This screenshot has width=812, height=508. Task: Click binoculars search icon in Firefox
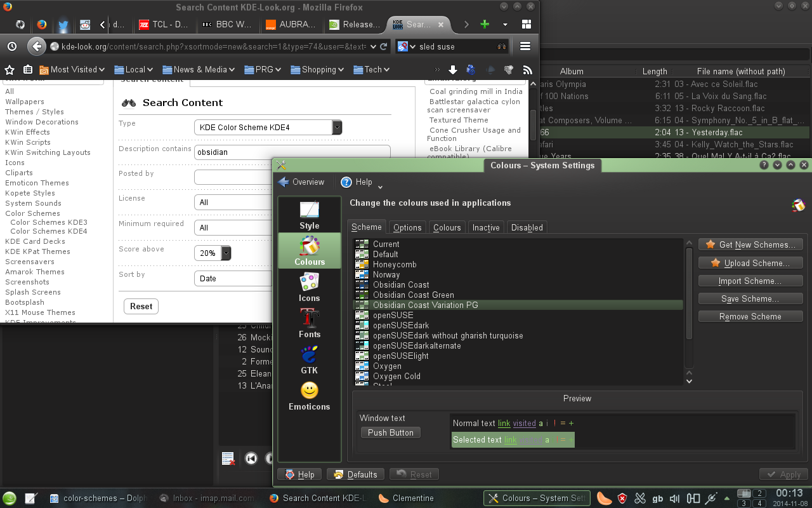(502, 46)
